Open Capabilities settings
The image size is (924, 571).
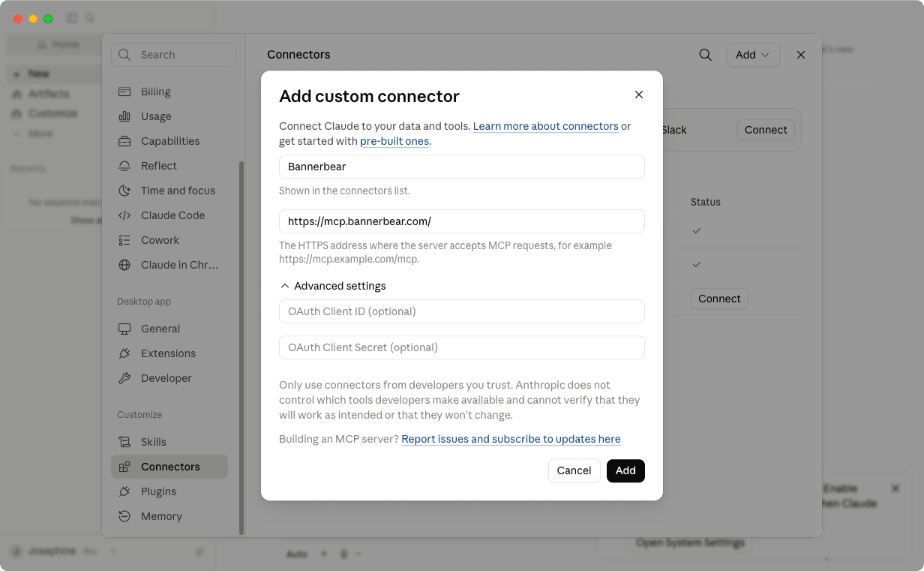169,141
